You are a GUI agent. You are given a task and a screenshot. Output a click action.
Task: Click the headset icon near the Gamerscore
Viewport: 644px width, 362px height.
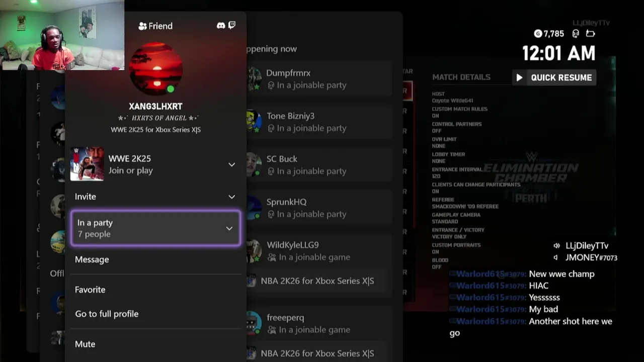coord(576,34)
